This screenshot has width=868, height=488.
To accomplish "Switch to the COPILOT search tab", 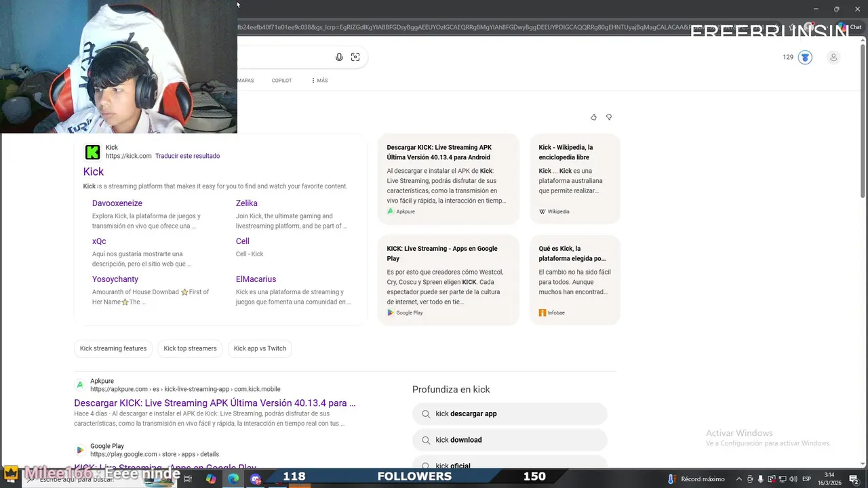I will [x=281, y=81].
